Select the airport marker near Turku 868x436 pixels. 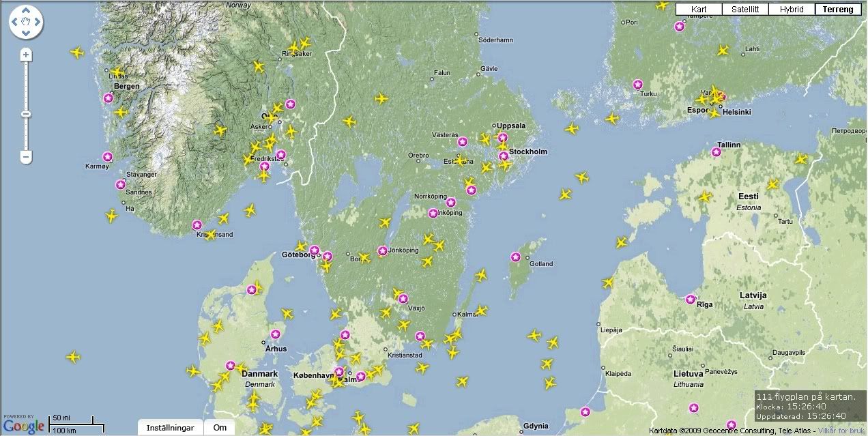(x=638, y=84)
